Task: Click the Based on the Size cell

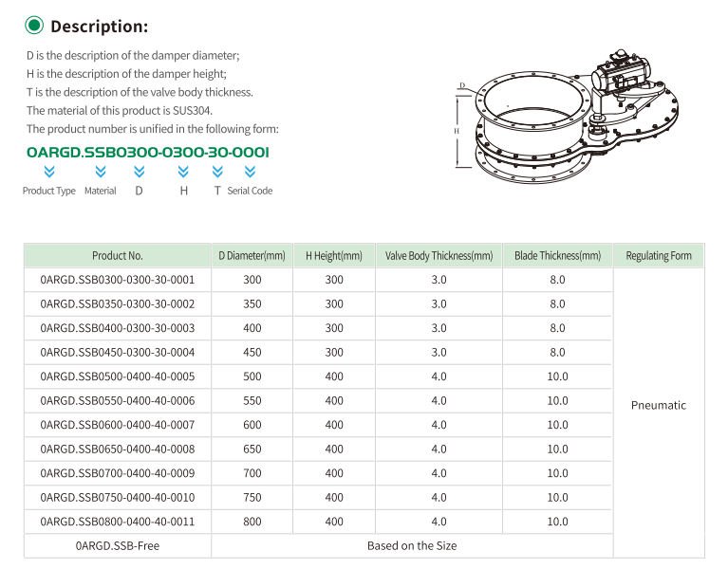Action: (x=412, y=546)
